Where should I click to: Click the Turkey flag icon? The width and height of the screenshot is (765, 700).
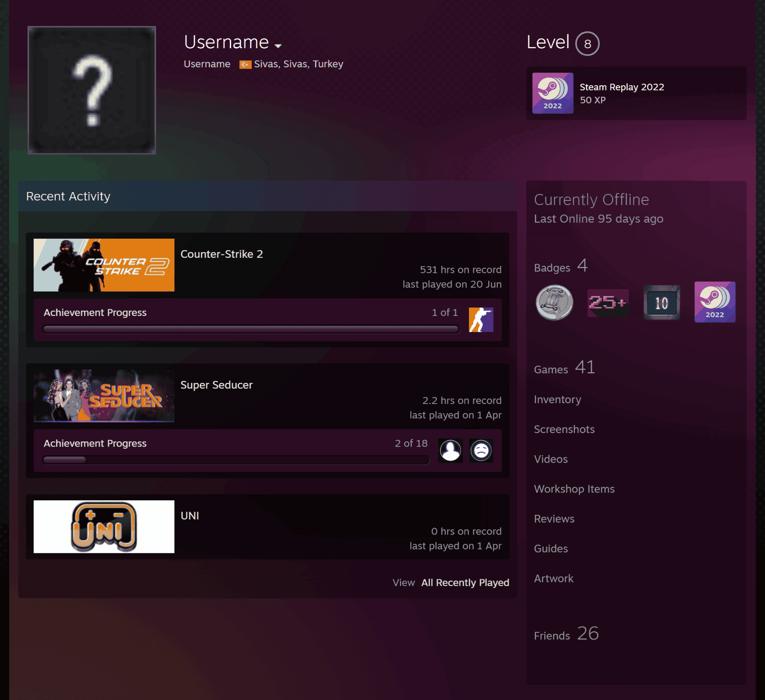245,65
